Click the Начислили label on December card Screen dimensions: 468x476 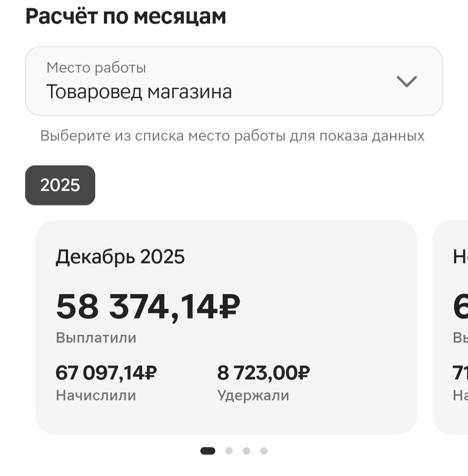[x=95, y=395]
